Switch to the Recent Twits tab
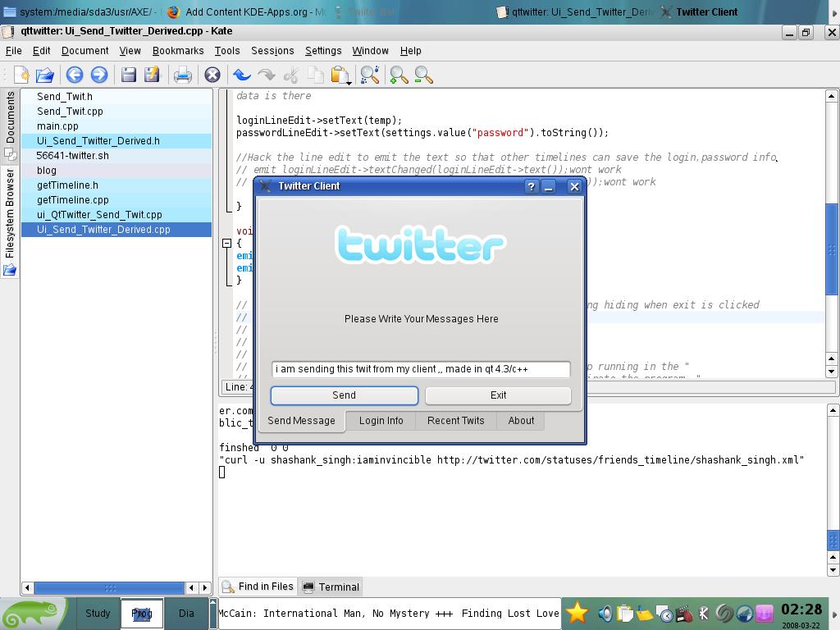840x630 pixels. (456, 421)
